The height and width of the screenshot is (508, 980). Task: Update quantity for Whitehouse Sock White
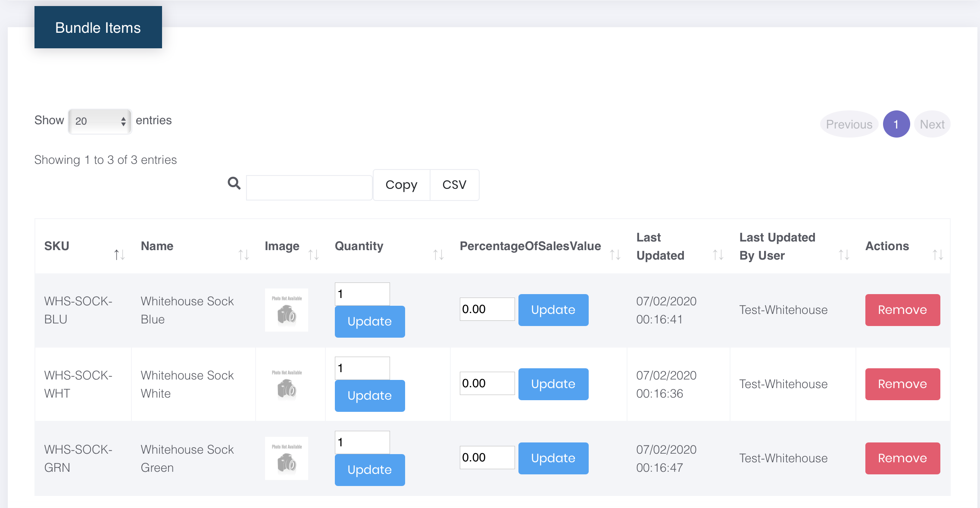[370, 395]
